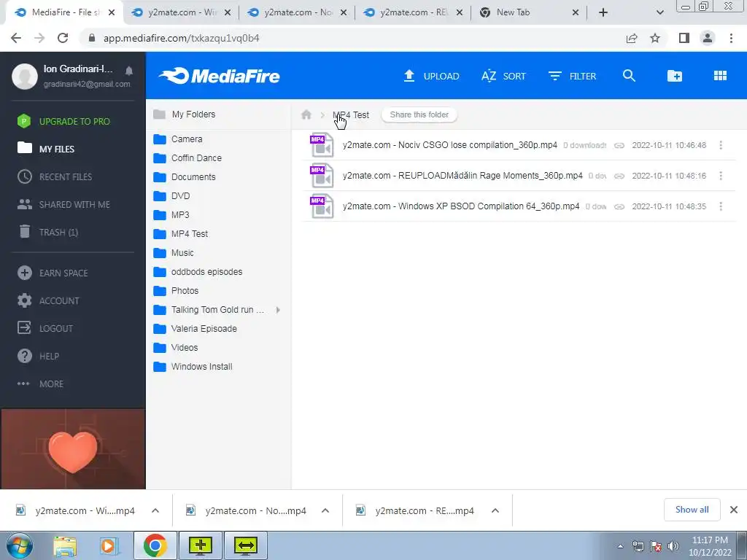
Task: Open the oddbods episodes folder
Action: pyautogui.click(x=198, y=272)
